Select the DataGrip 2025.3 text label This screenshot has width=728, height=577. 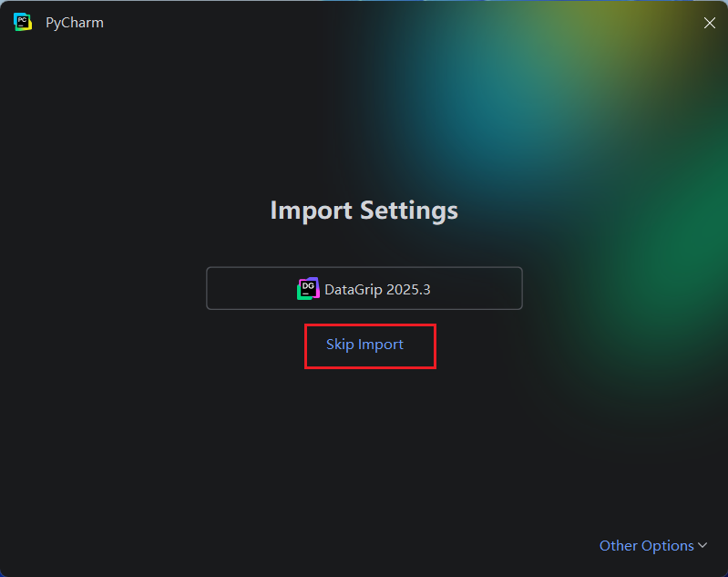[377, 290]
